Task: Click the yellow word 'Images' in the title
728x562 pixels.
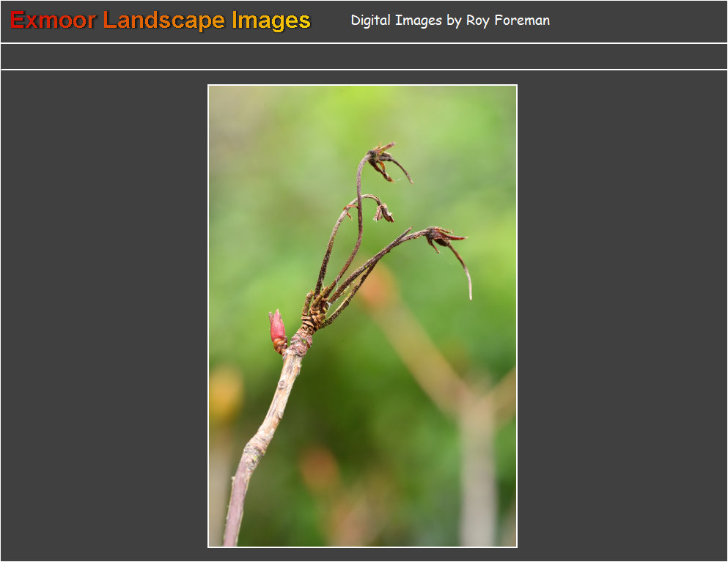Action: pyautogui.click(x=271, y=21)
